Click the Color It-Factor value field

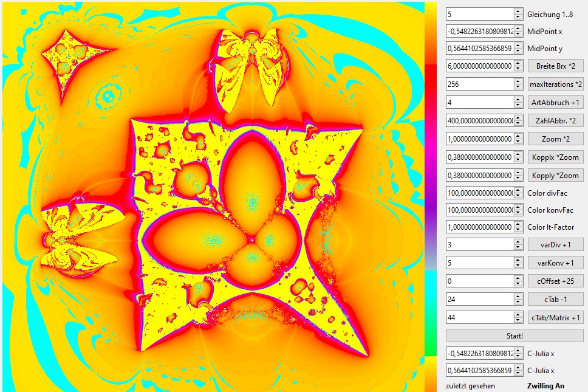click(x=480, y=227)
